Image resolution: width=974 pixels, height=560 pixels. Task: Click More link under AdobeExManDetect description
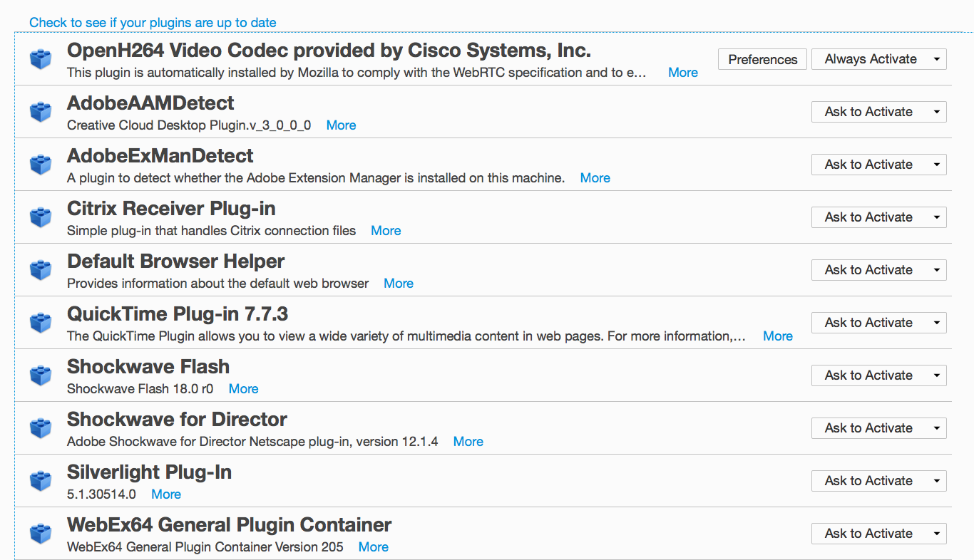pos(595,178)
